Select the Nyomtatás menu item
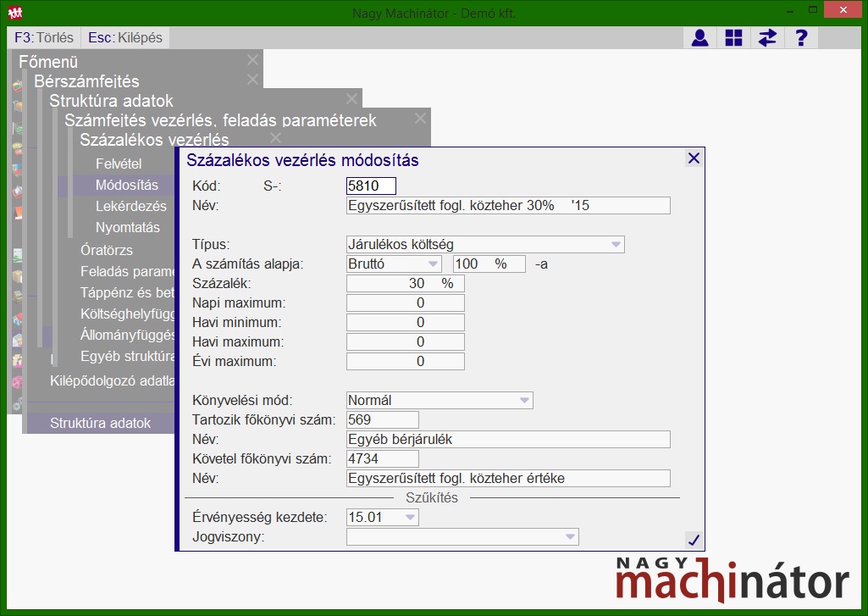Screen dimensions: 868x616 point(127,227)
